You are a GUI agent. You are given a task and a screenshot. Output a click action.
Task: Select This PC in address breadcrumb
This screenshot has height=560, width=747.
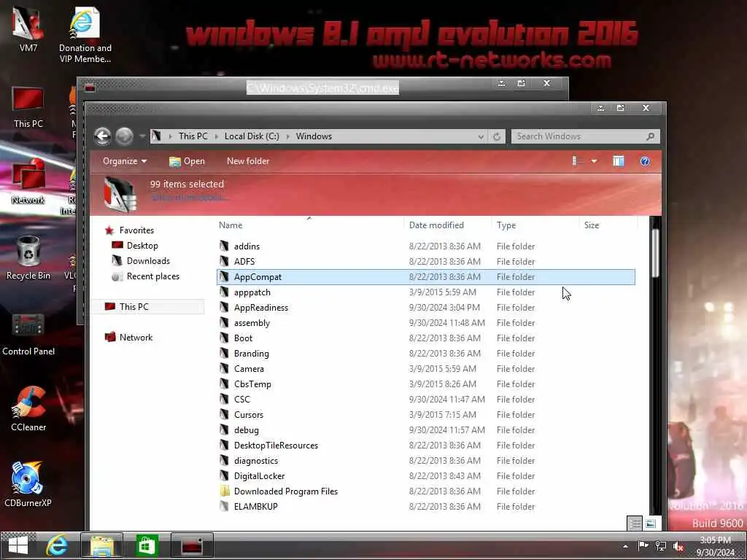point(193,136)
